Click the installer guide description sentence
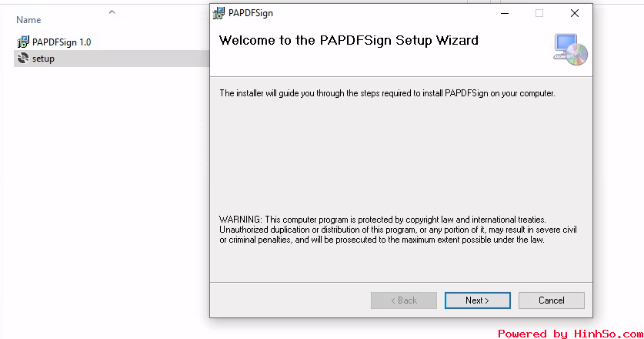Image resolution: width=644 pixels, height=339 pixels. point(387,93)
